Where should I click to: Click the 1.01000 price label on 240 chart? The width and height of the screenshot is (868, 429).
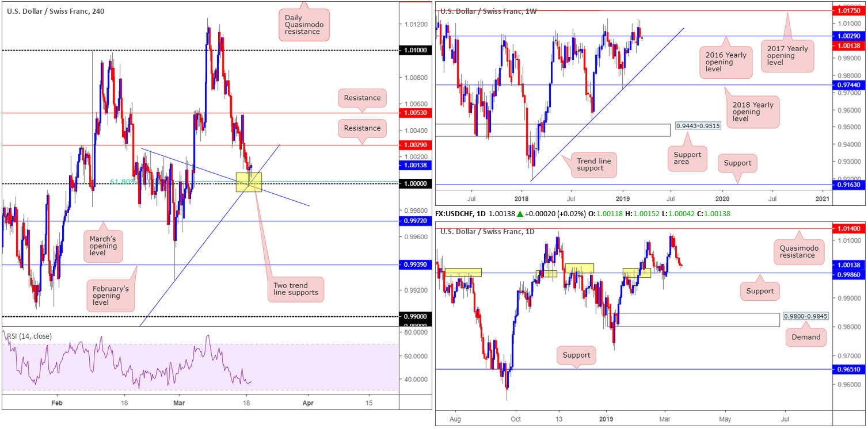click(x=415, y=51)
